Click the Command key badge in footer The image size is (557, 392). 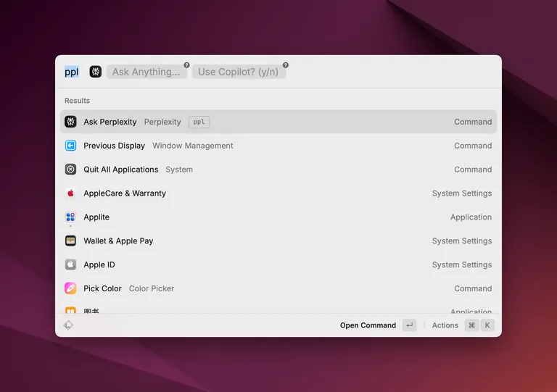pyautogui.click(x=471, y=325)
